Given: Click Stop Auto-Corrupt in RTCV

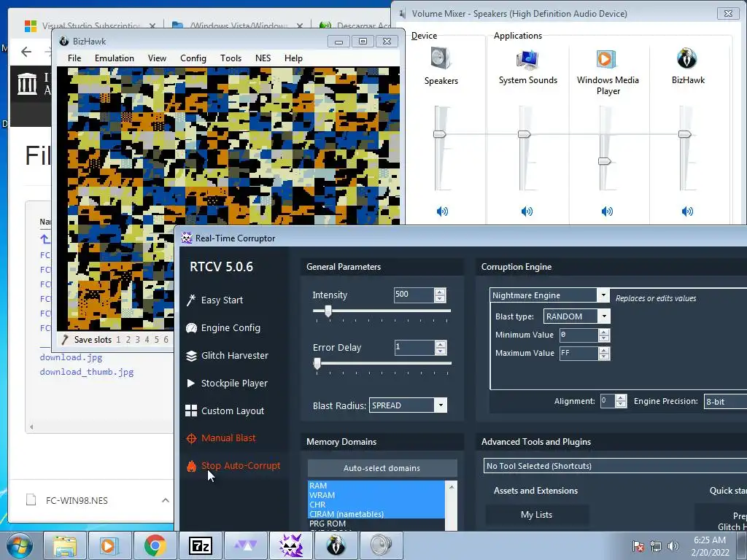Looking at the screenshot, I should tap(233, 466).
